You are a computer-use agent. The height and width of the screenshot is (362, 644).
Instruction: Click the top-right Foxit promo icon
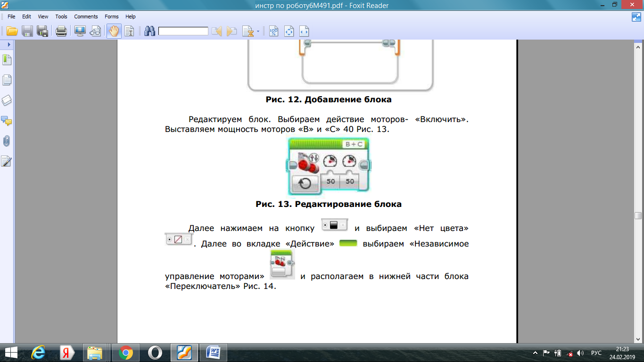tap(636, 17)
